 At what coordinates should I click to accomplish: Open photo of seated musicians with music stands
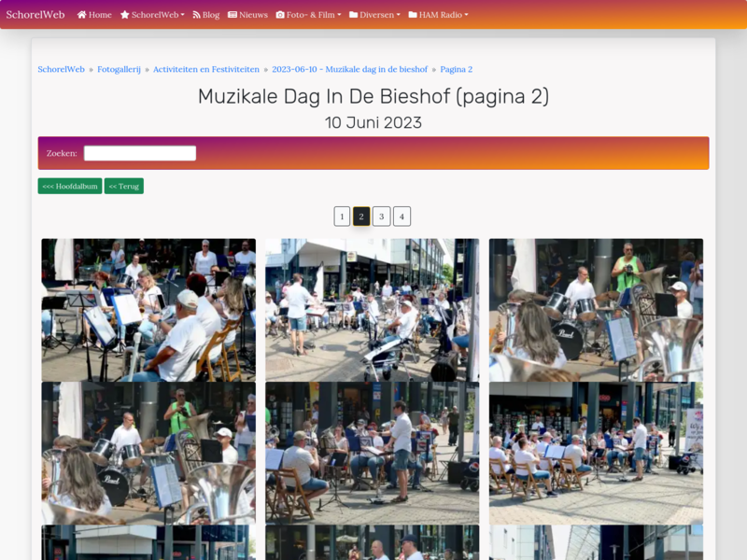pos(148,310)
